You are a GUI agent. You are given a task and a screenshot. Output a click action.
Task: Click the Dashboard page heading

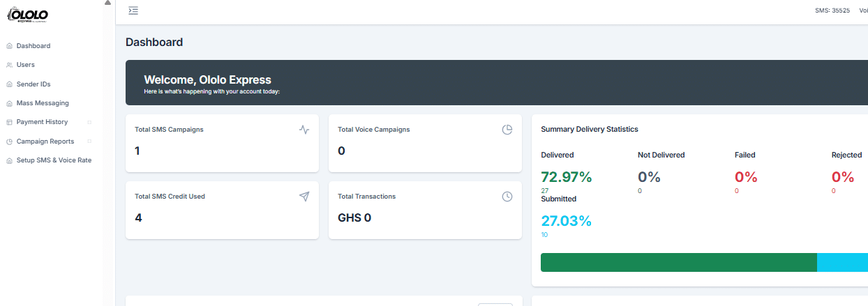pyautogui.click(x=154, y=42)
